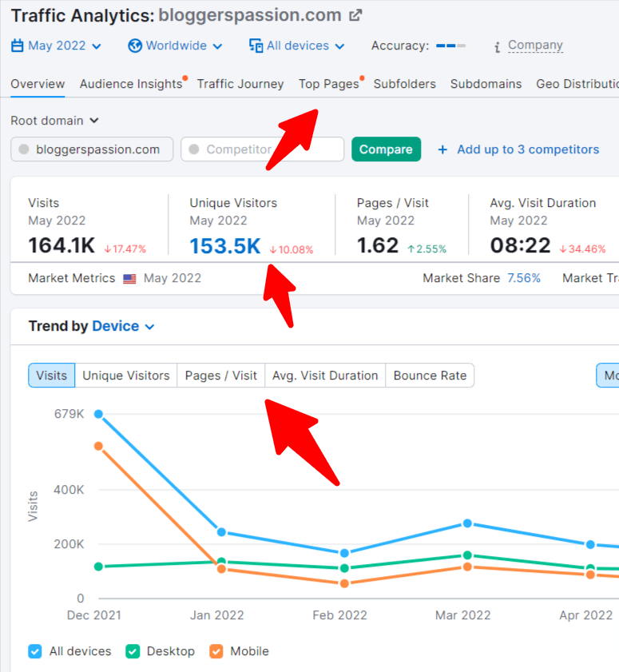Open the Worldwide region dropdown
This screenshot has height=672, width=619.
[175, 46]
